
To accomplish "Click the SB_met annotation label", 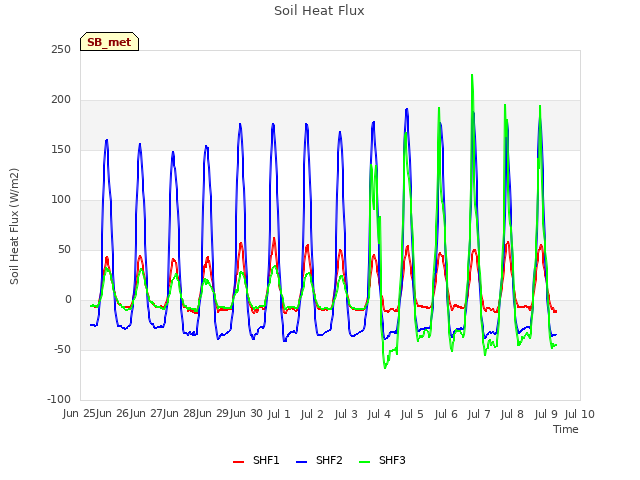I will (x=109, y=42).
